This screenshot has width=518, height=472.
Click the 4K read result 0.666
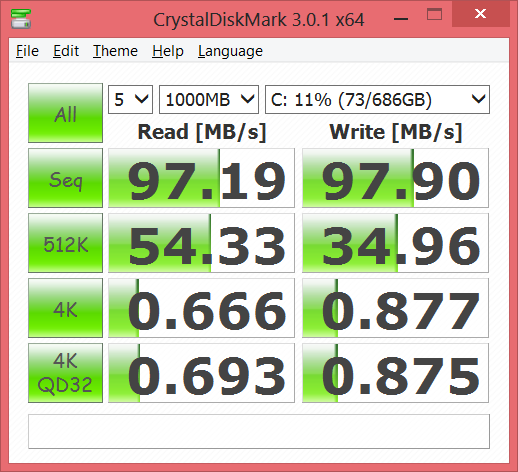(x=201, y=308)
